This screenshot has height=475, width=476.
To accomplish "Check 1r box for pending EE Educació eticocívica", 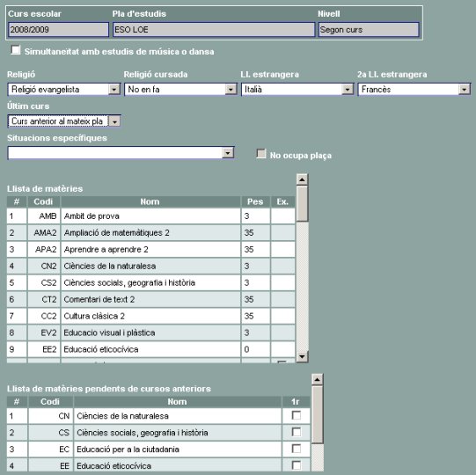I will pyautogui.click(x=297, y=465).
